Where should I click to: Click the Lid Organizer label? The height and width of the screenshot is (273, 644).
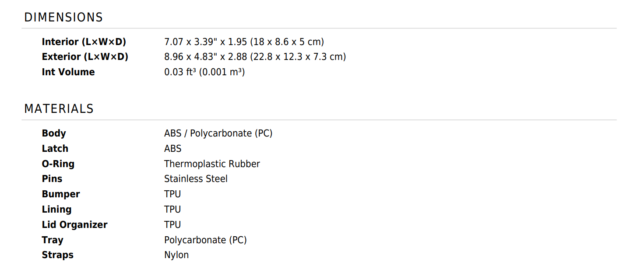coord(74,225)
